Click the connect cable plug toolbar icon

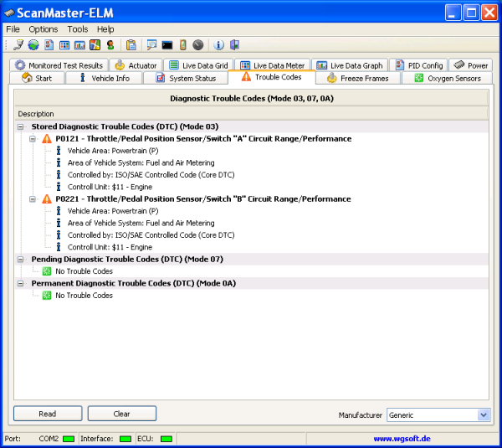click(18, 45)
